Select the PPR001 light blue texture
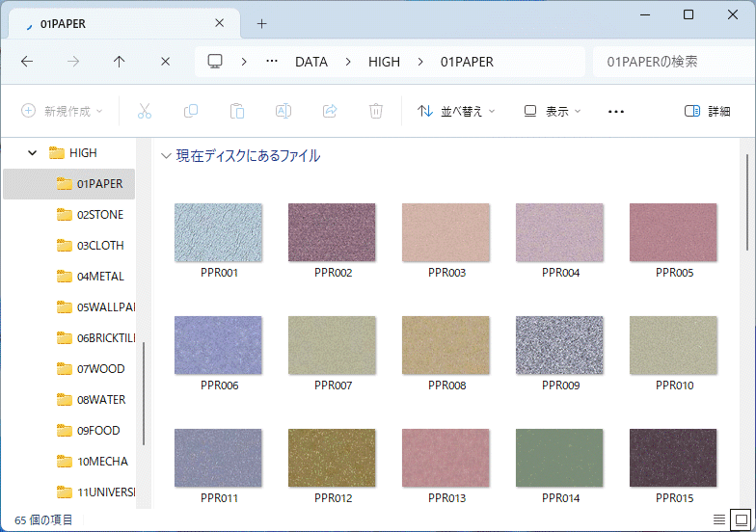 tap(218, 233)
